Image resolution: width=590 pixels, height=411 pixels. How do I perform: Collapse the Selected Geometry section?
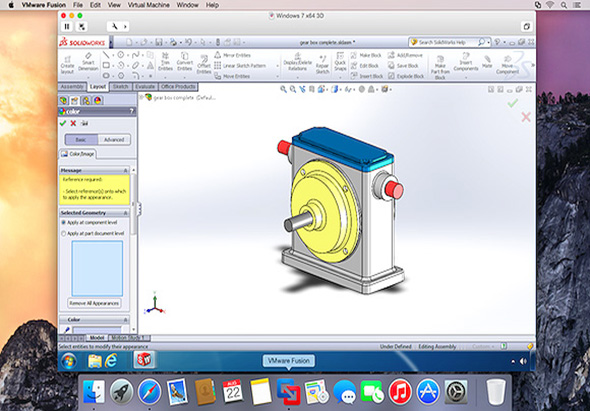click(125, 213)
